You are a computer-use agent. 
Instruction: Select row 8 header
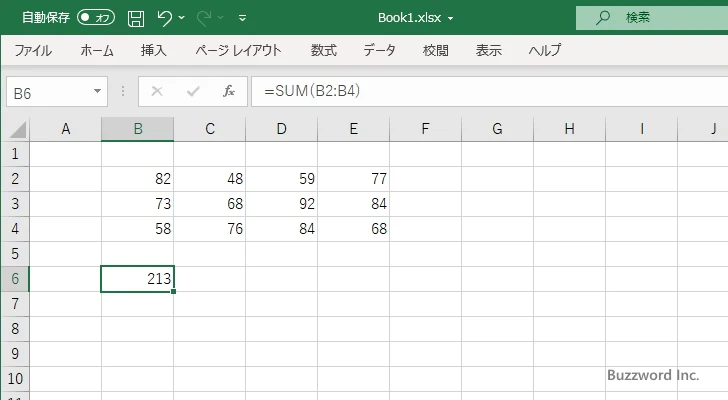coord(15,329)
